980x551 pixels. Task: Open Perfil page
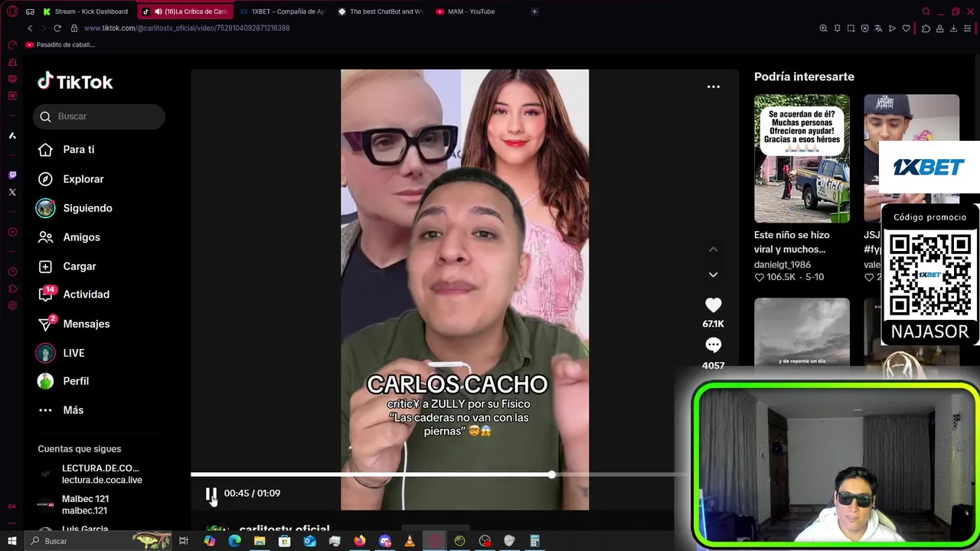coord(64,381)
